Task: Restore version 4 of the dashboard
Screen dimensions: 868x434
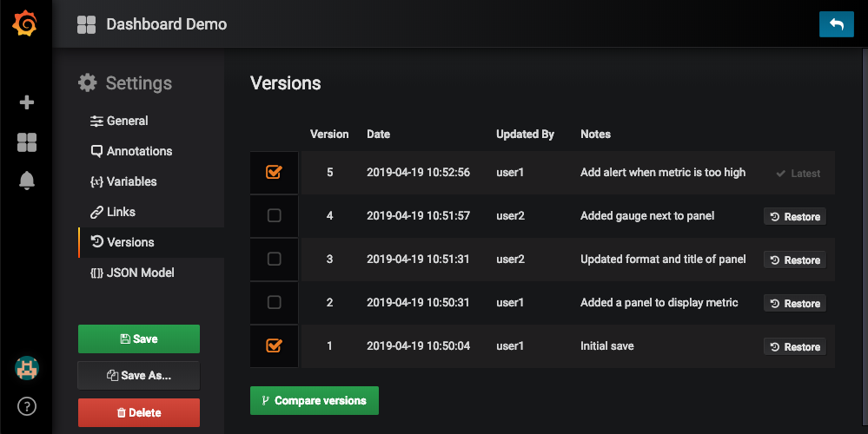Action: 794,217
